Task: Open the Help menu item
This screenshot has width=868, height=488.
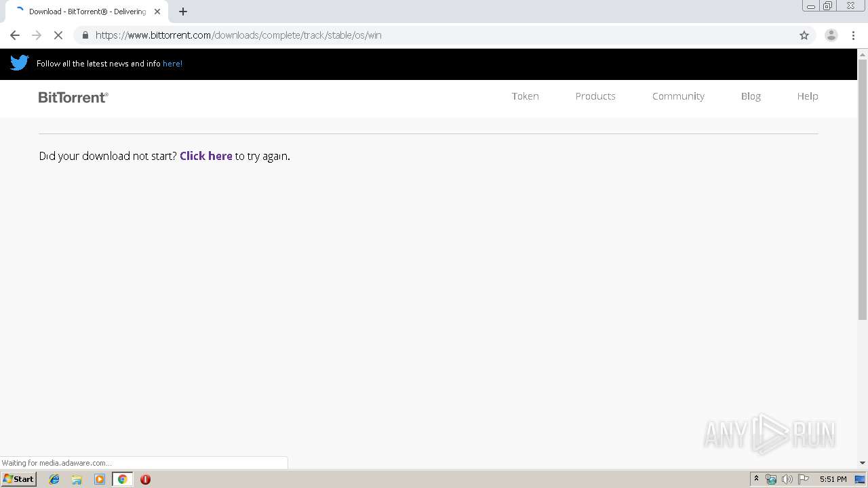Action: tap(808, 96)
